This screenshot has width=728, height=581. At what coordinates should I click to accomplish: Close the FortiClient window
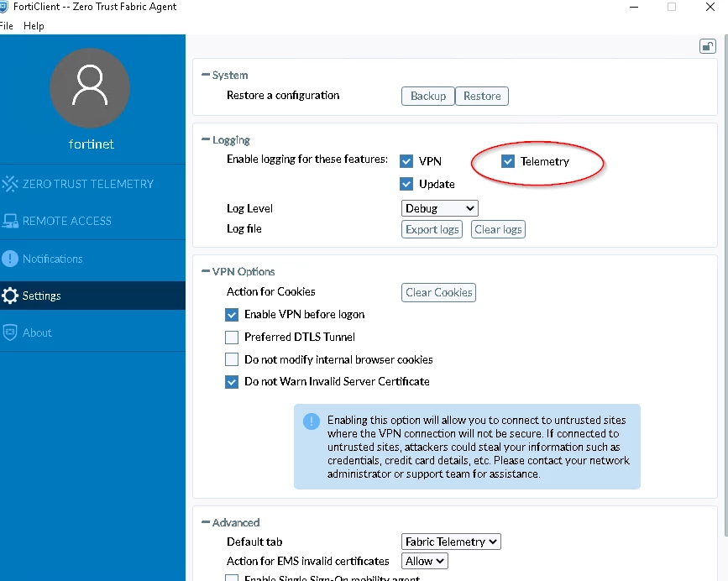tap(710, 7)
